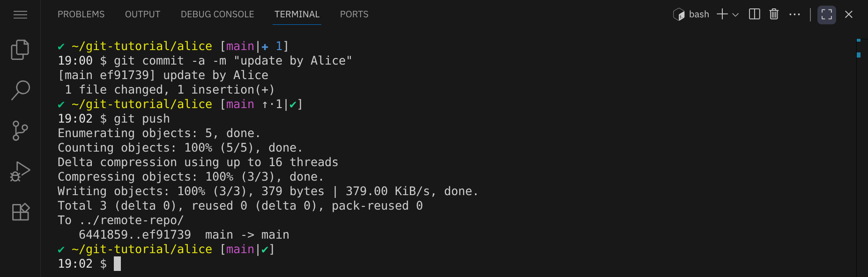The width and height of the screenshot is (868, 277).
Task: Open the hamburger application menu
Action: [x=20, y=15]
